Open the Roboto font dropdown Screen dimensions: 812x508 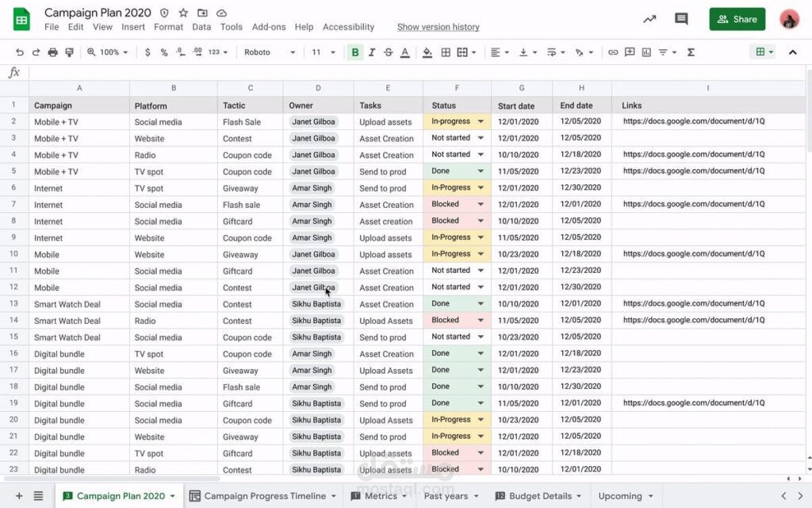[270, 52]
